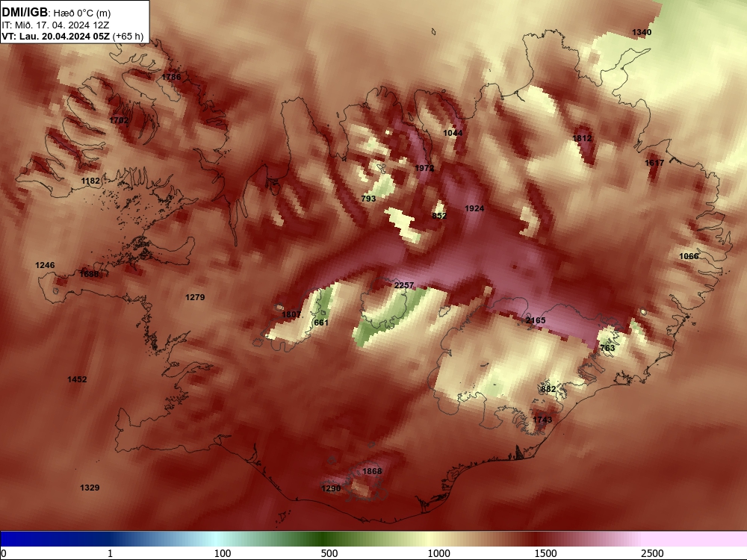
Task: Click the initial time 'IT: Mið. 17. 04. 2024 12Z' line
Action: (55, 25)
